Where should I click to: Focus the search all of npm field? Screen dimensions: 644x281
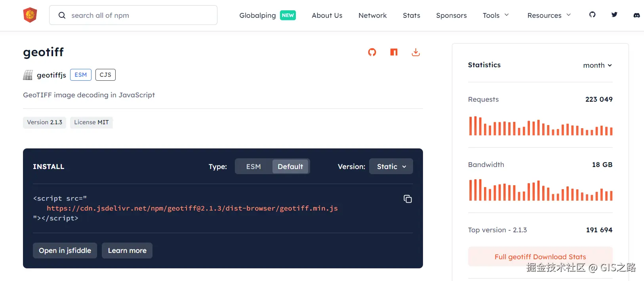click(x=133, y=15)
